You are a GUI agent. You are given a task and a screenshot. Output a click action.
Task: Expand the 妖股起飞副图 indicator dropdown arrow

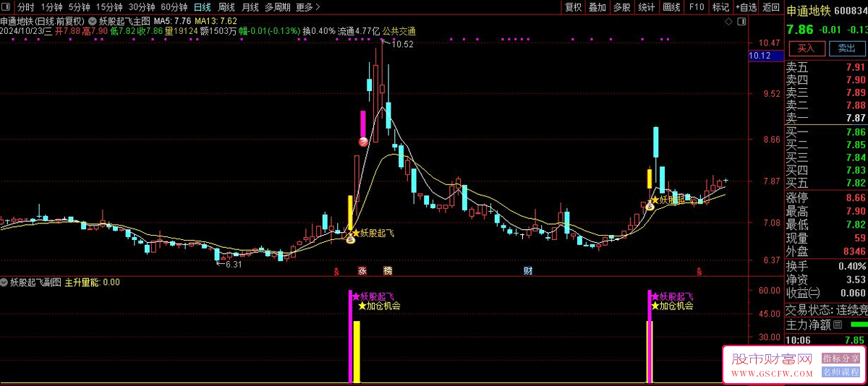pyautogui.click(x=4, y=283)
